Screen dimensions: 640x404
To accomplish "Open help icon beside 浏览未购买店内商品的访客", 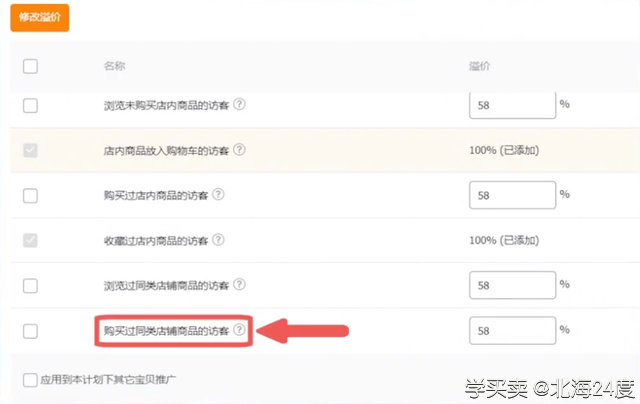I will tap(240, 104).
